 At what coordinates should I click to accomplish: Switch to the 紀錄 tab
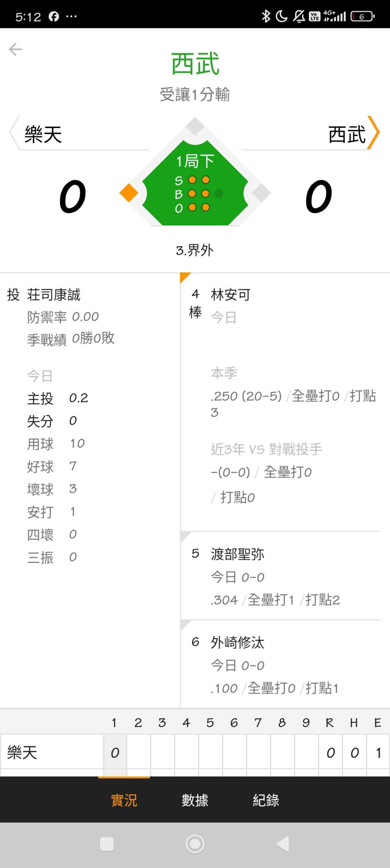(266, 800)
